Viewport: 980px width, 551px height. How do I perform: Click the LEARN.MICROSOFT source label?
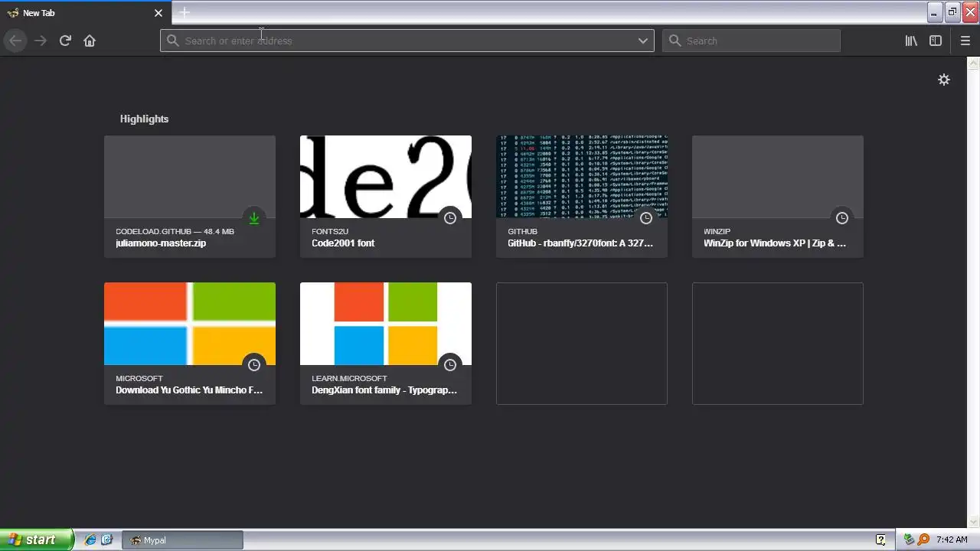349,378
